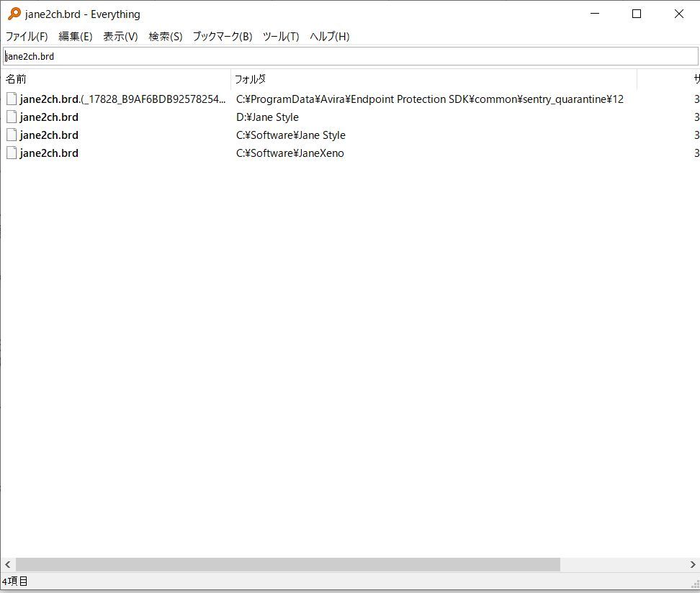Select file icon in the C:¥Software¥Jane Style row
The width and height of the screenshot is (700, 593).
pyautogui.click(x=12, y=135)
